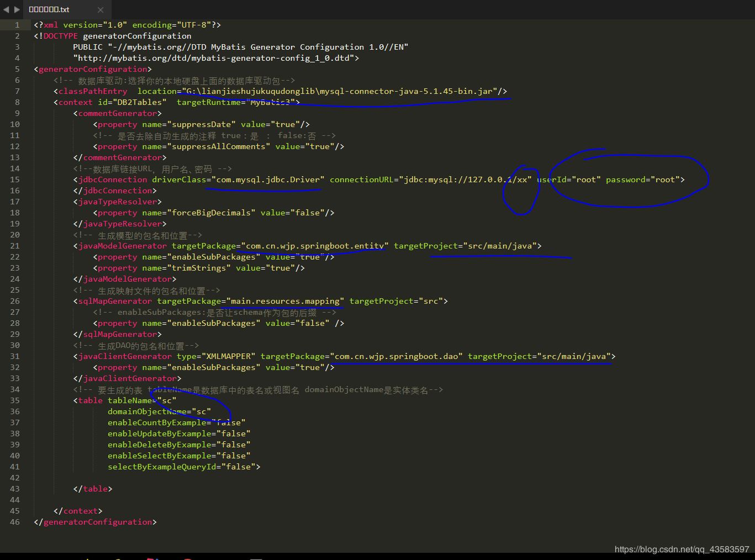Click the enableCountByExample="false" line

coord(177,422)
